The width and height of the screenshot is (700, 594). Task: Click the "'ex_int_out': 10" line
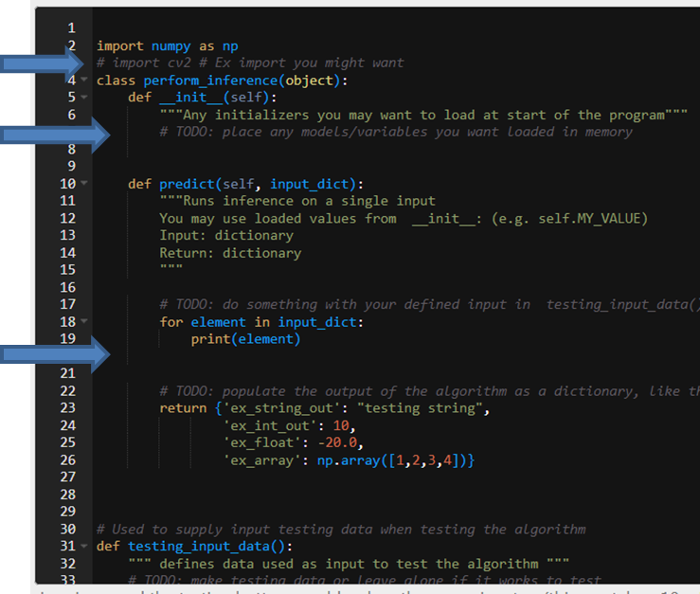click(289, 425)
